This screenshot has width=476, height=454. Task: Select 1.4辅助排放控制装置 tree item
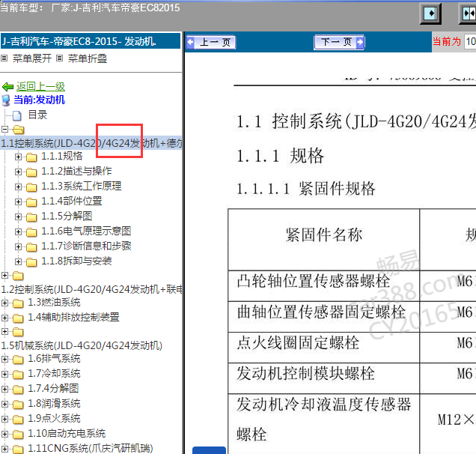click(x=73, y=317)
